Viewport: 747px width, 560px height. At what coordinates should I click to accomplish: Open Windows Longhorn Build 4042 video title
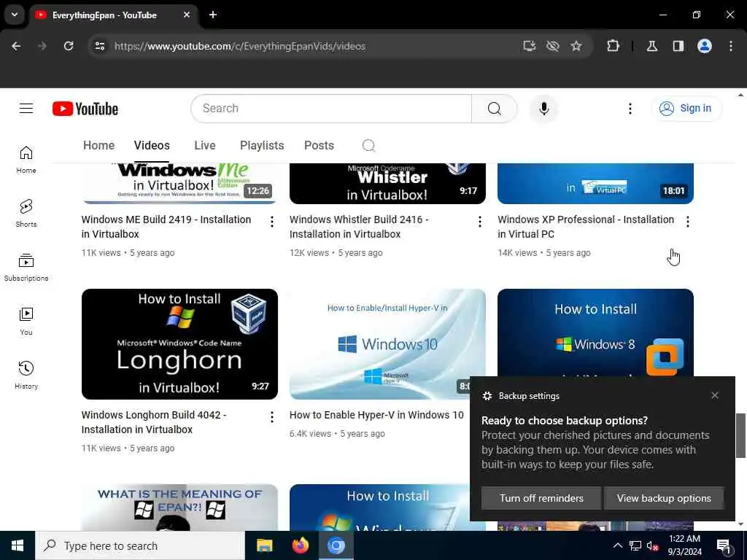[154, 422]
